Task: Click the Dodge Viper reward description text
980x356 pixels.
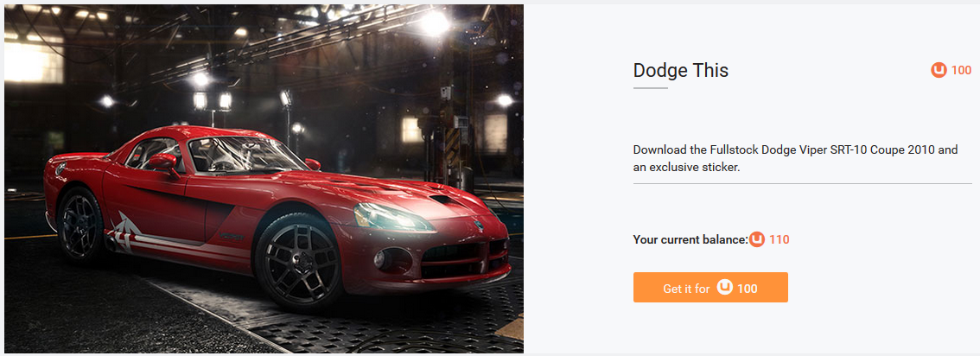Action: click(795, 159)
